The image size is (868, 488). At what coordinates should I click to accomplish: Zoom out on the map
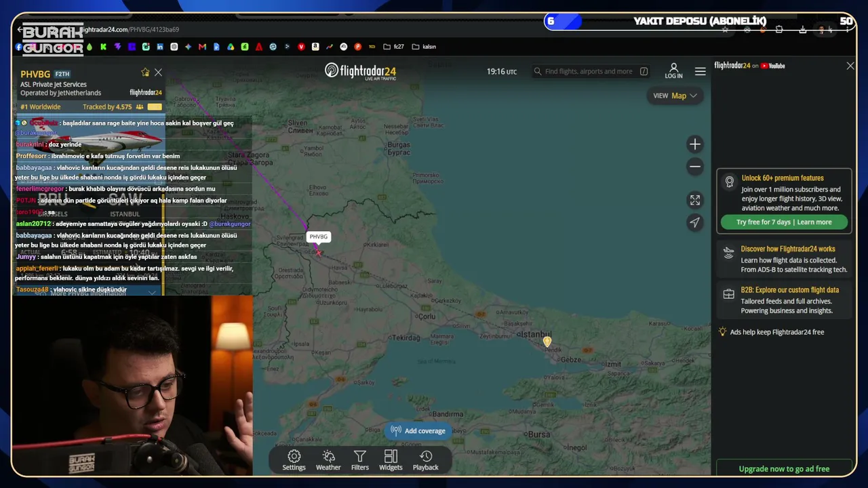click(695, 167)
